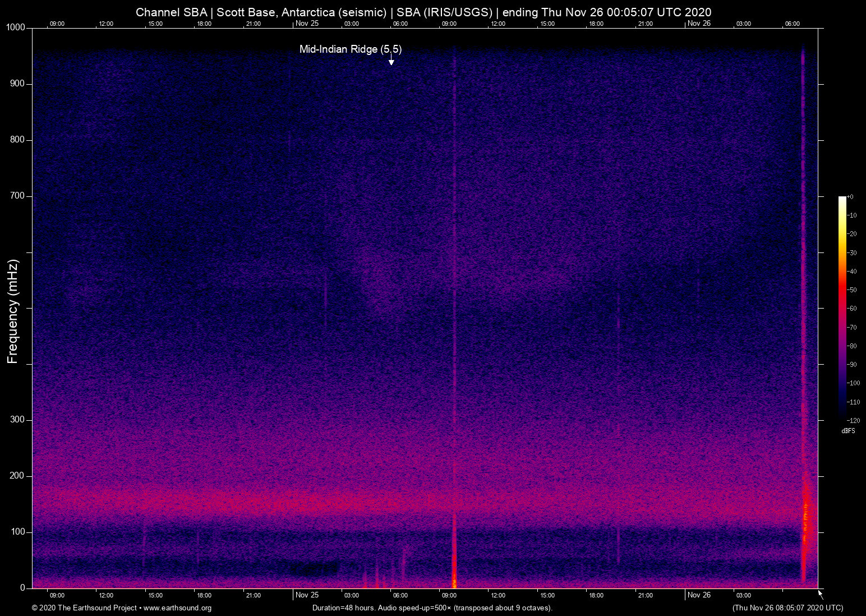Click the 800 frequency tick label
Image resolution: width=866 pixels, height=616 pixels.
pyautogui.click(x=17, y=140)
